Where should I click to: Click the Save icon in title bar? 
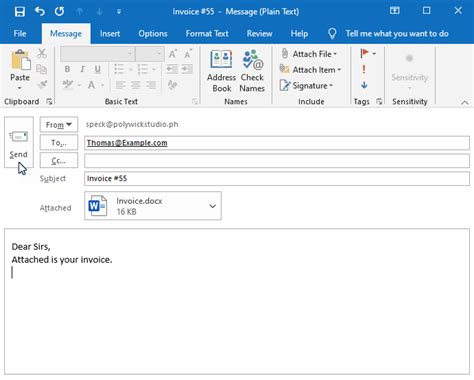[20, 12]
